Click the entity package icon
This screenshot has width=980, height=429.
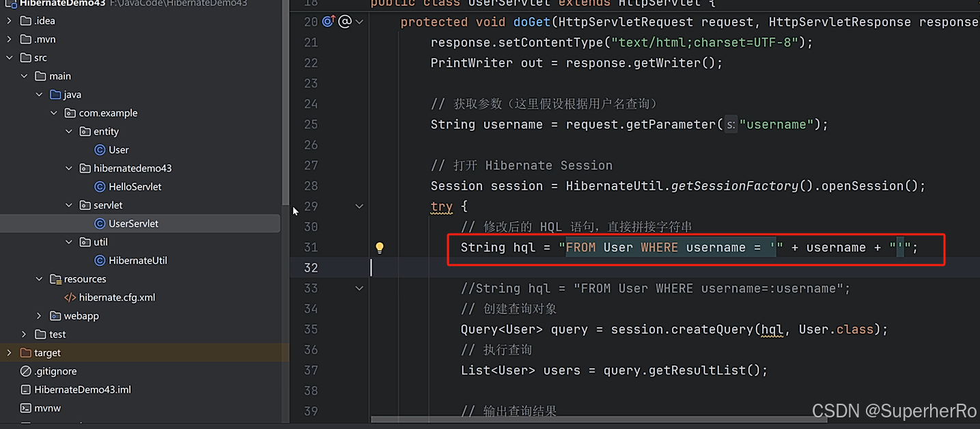point(85,131)
